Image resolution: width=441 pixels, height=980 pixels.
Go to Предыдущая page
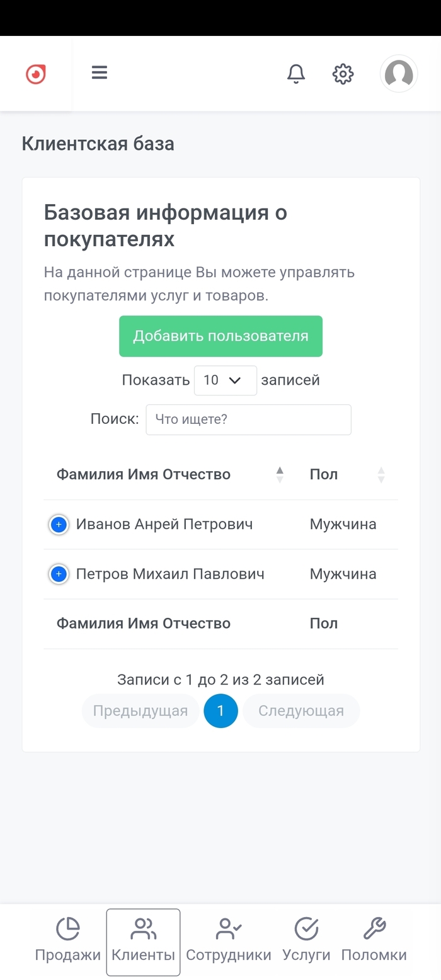click(x=140, y=711)
